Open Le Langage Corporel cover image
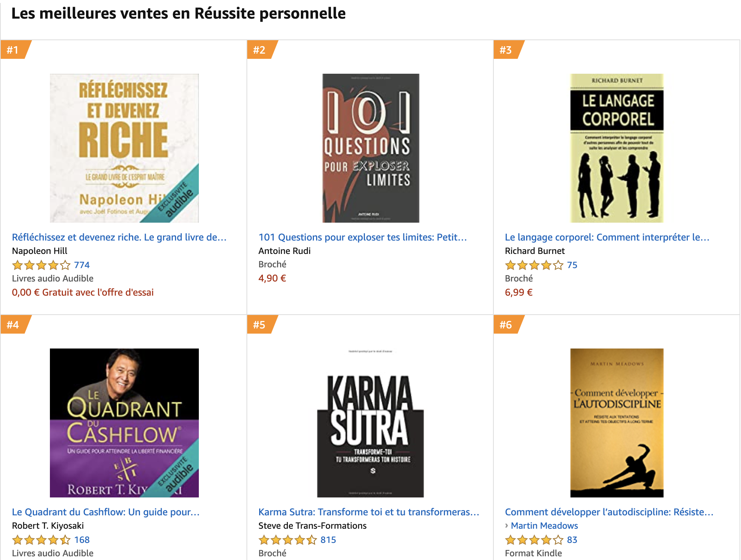 click(617, 148)
